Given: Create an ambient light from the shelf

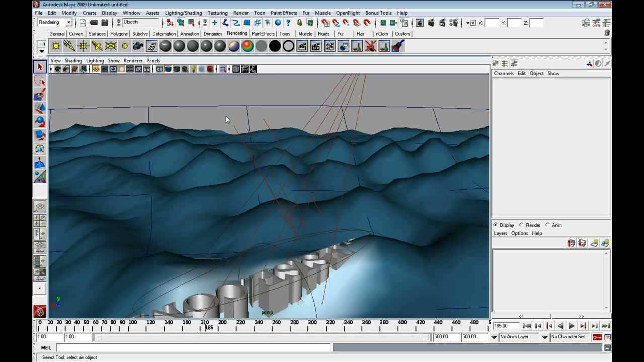Looking at the screenshot, I should 56,46.
